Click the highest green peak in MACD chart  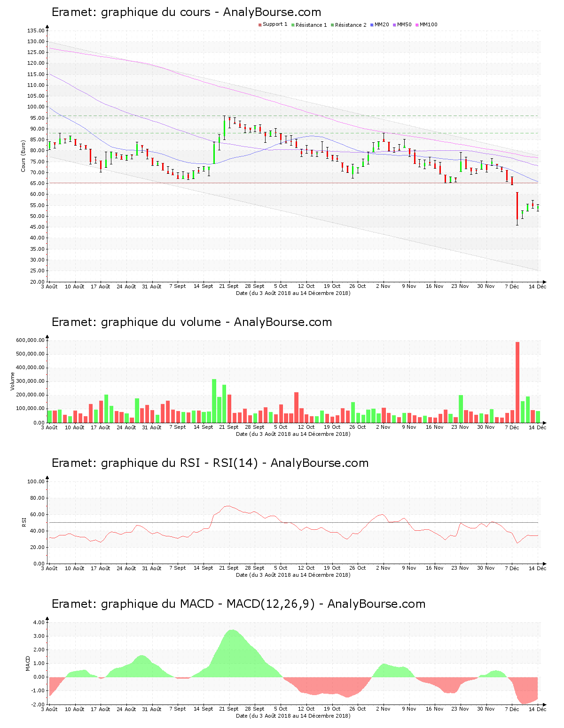pyautogui.click(x=232, y=631)
